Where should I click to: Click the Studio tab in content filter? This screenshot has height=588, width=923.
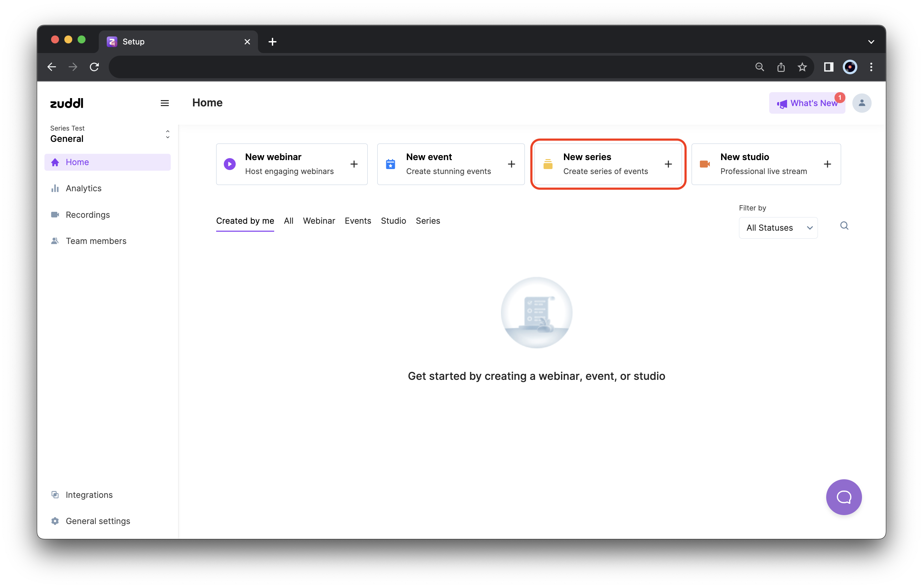(x=393, y=220)
